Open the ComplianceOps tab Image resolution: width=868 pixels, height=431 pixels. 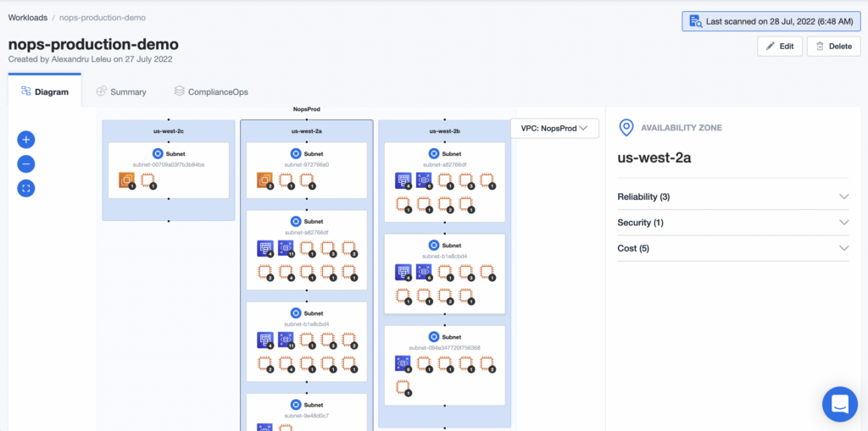pos(211,91)
